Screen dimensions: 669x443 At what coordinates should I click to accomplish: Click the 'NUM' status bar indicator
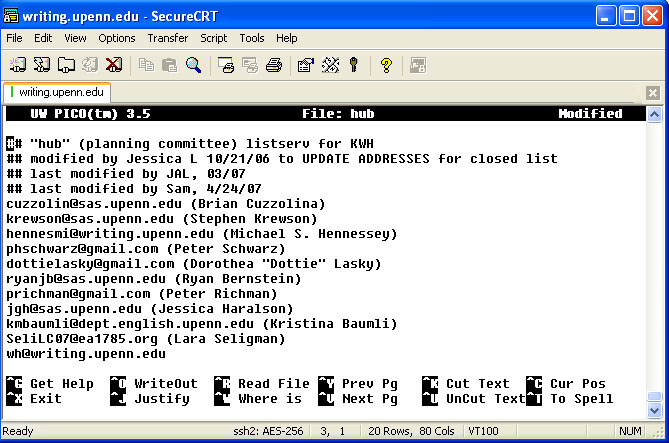(x=630, y=431)
